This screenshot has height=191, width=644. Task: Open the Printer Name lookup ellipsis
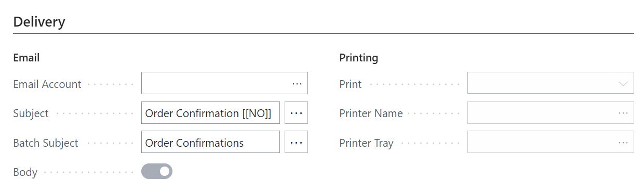click(x=623, y=113)
